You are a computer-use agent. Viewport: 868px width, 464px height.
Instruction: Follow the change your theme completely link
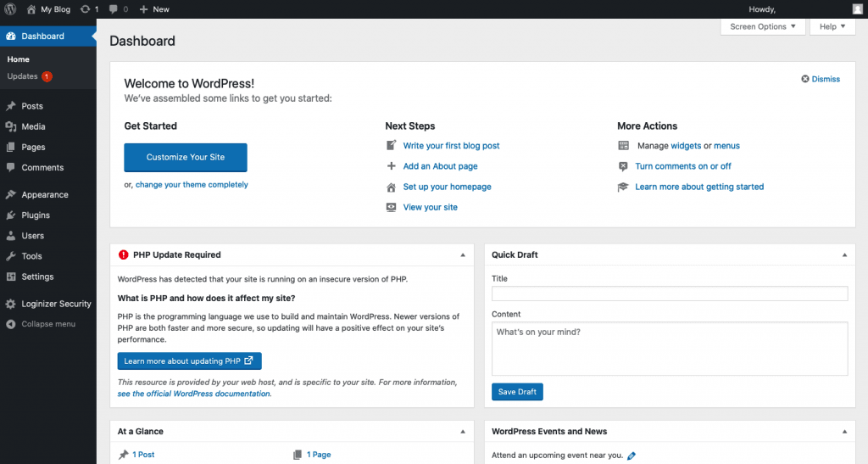(192, 184)
